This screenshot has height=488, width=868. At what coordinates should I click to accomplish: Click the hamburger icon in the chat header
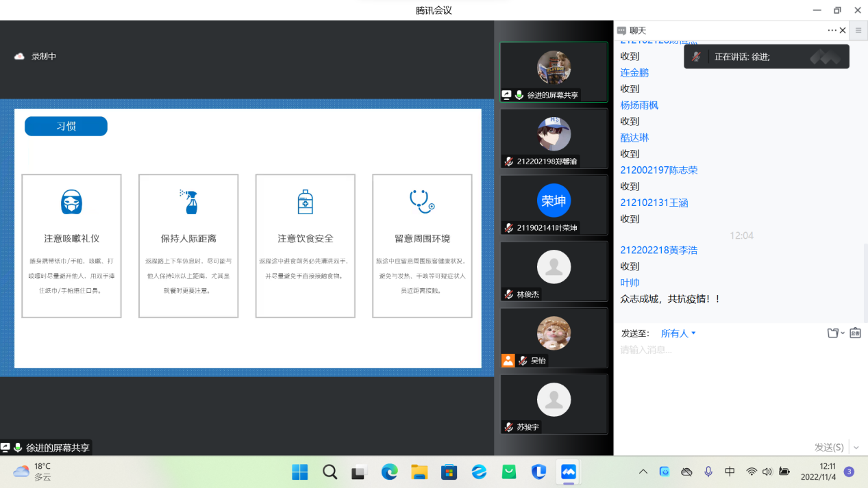(858, 30)
